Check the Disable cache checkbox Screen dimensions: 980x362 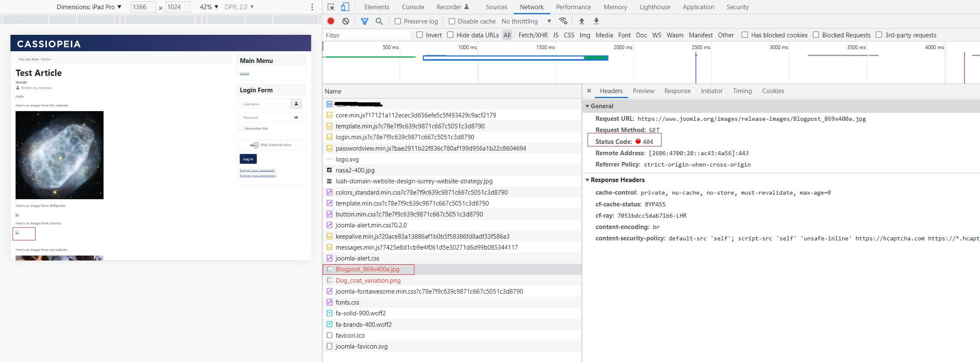(x=452, y=21)
